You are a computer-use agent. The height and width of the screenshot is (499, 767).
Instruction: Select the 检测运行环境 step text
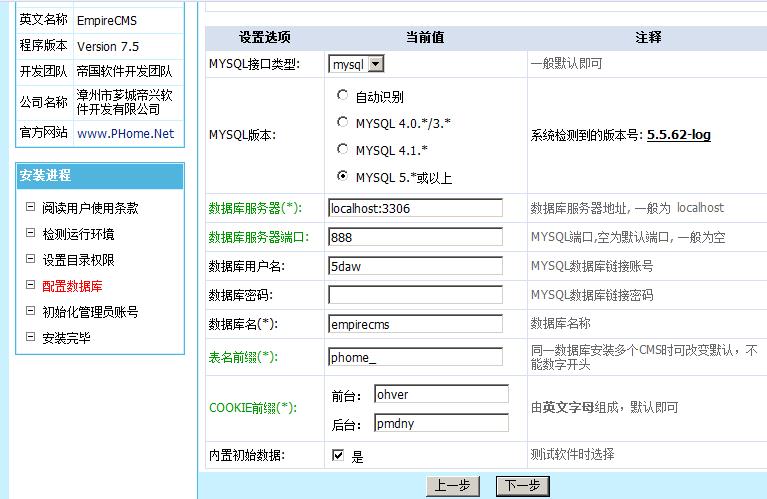[78, 234]
